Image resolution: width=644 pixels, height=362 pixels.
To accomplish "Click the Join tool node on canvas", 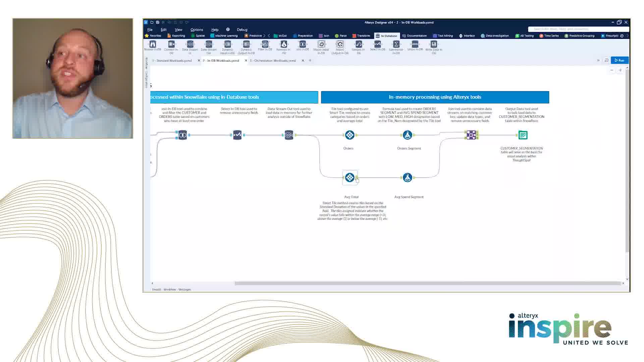I will (x=471, y=135).
